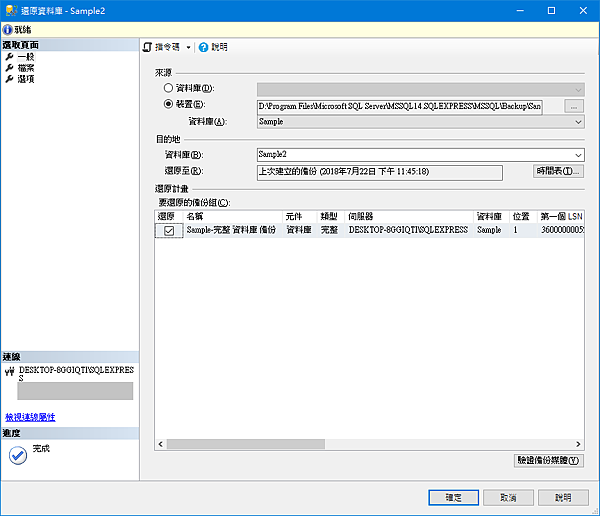The image size is (600, 516).
Task: Click the 取消 Cancel button
Action: [508, 498]
